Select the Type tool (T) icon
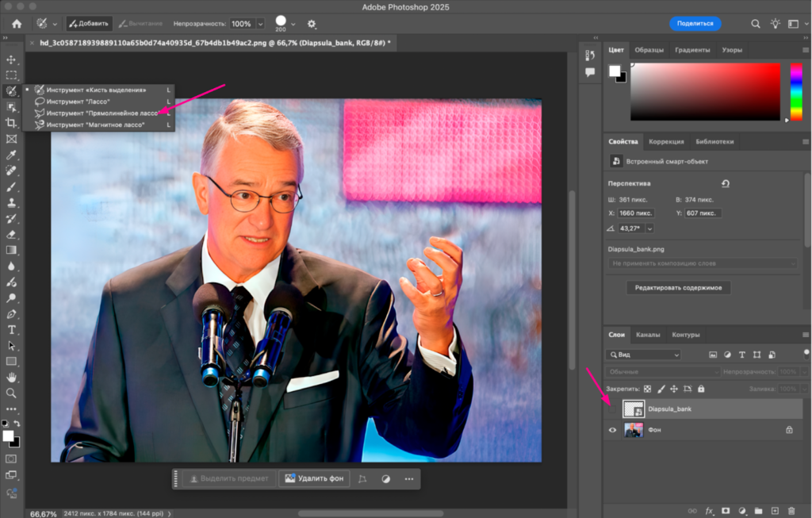The width and height of the screenshot is (812, 518). tap(11, 330)
